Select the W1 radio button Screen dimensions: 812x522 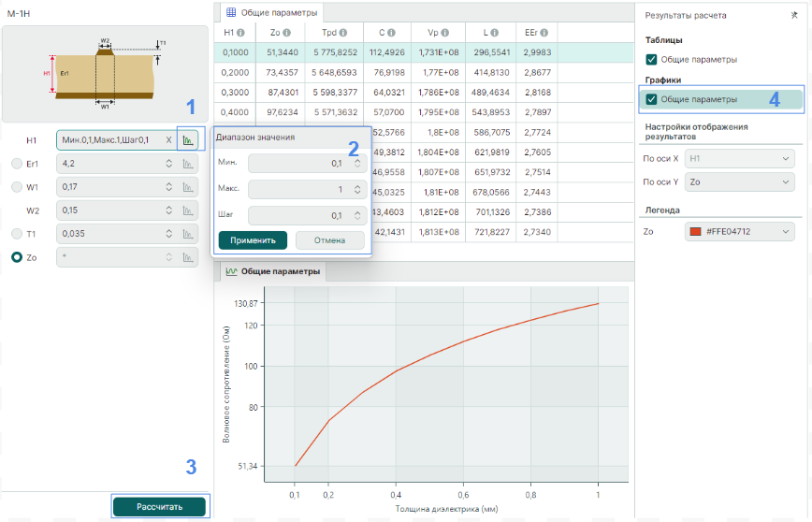[x=17, y=187]
